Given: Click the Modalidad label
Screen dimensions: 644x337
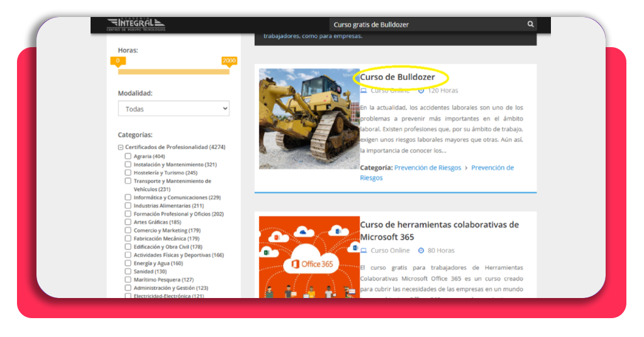Looking at the screenshot, I should [135, 93].
